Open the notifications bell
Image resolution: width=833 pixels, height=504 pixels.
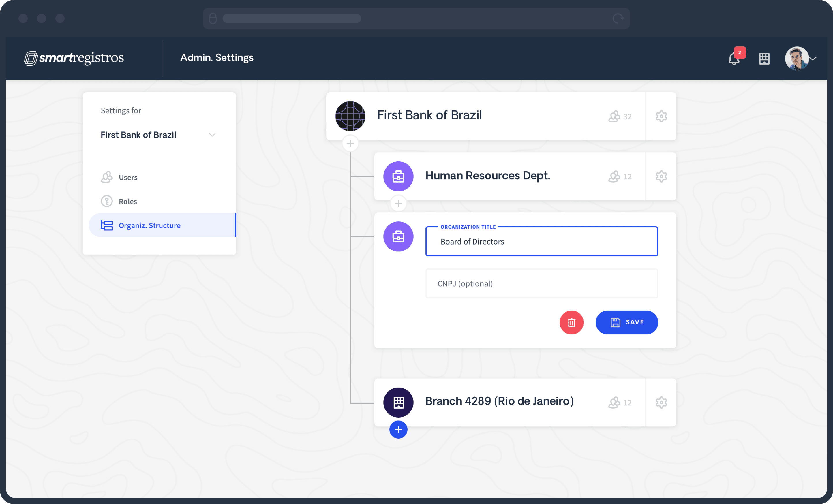point(734,59)
